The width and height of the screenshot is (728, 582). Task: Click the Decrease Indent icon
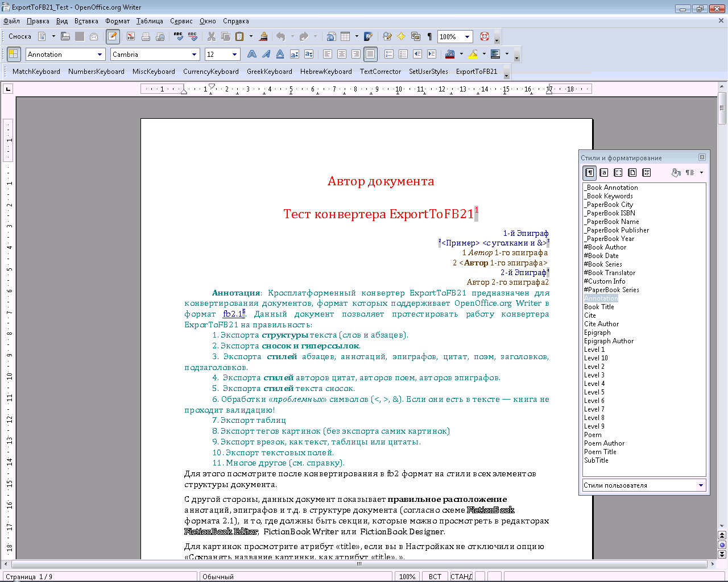click(417, 54)
